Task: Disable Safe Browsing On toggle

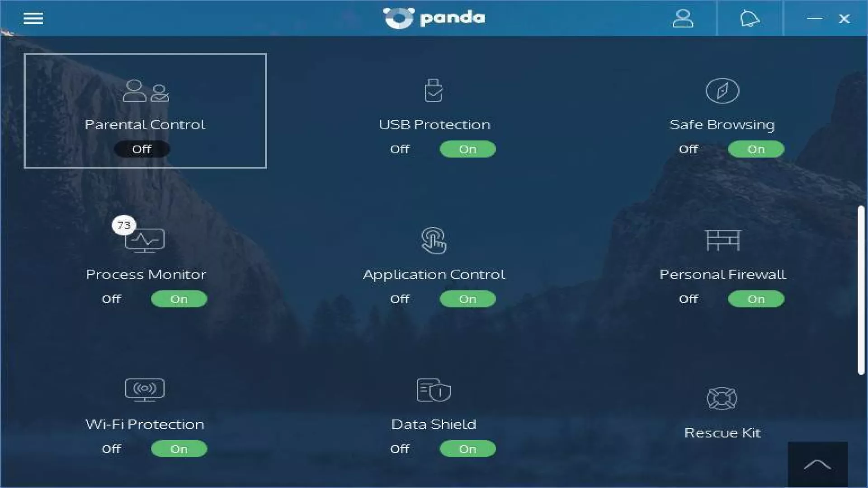Action: click(x=755, y=149)
